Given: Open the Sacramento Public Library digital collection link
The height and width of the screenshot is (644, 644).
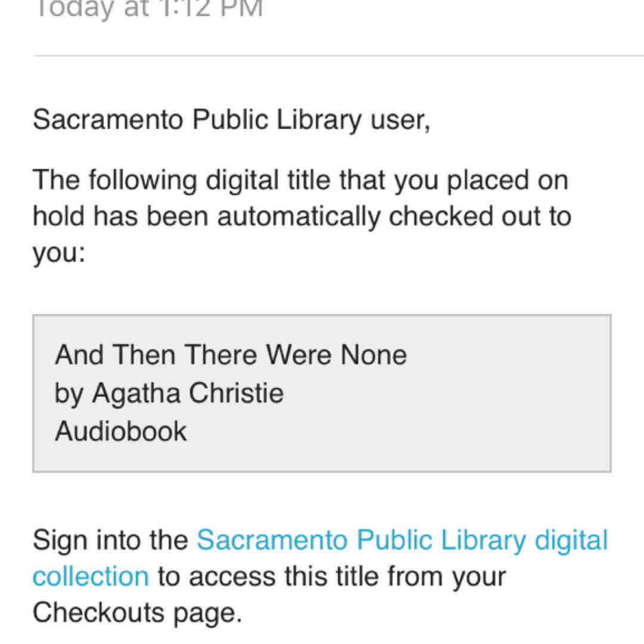Looking at the screenshot, I should point(402,541).
